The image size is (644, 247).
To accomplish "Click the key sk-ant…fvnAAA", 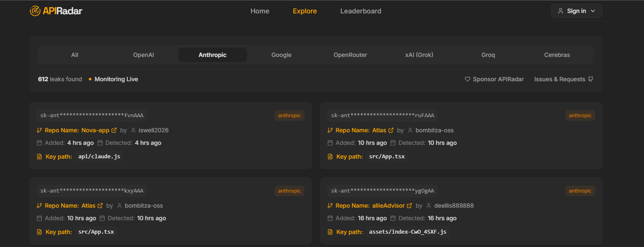I will (x=92, y=116).
